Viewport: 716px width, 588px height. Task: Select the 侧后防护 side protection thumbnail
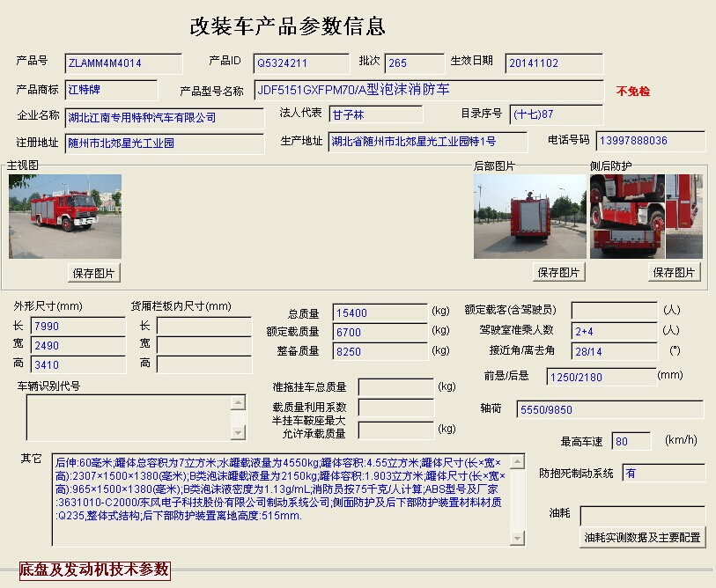click(x=646, y=217)
